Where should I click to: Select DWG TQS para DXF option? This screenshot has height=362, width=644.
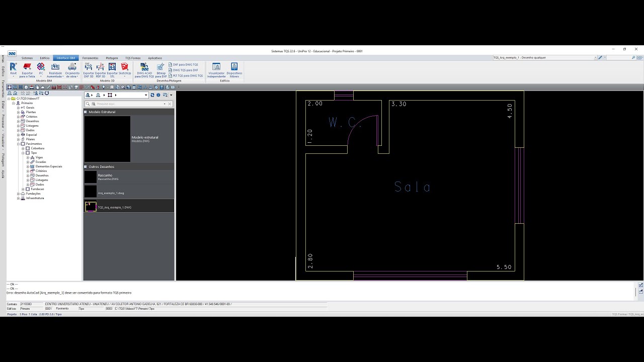coord(184,70)
